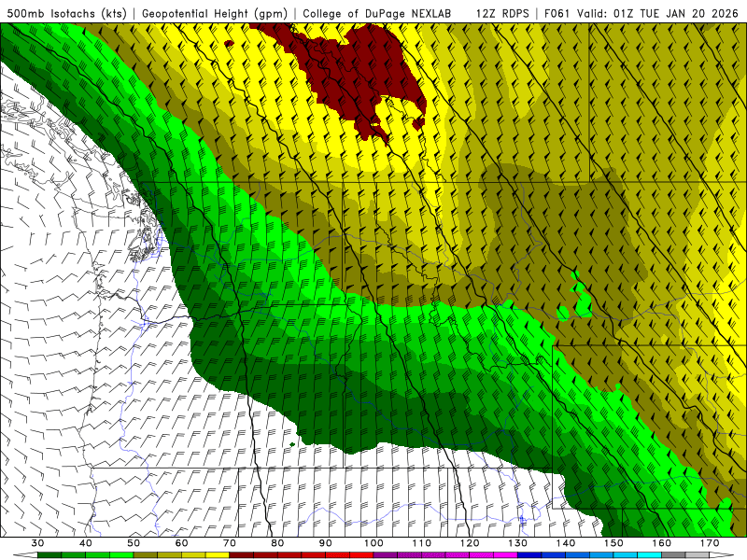Click the '500mb Isotachs (kts)' title text
This screenshot has height=560, width=747.
[x=66, y=13]
